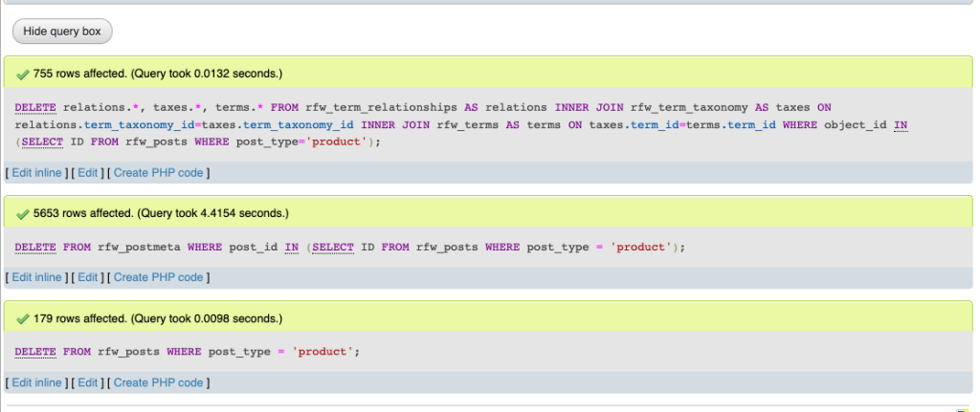Click green checkmark beside 179 rows affected

(23, 318)
